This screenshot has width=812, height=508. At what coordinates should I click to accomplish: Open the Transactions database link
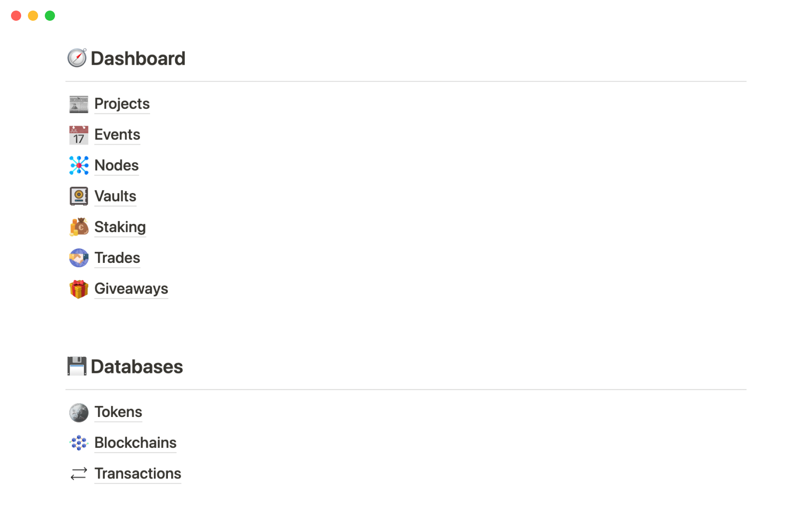pyautogui.click(x=137, y=474)
